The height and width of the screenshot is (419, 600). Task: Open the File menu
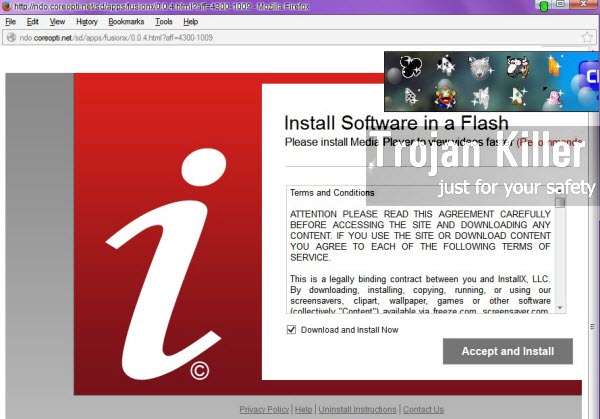pos(11,21)
